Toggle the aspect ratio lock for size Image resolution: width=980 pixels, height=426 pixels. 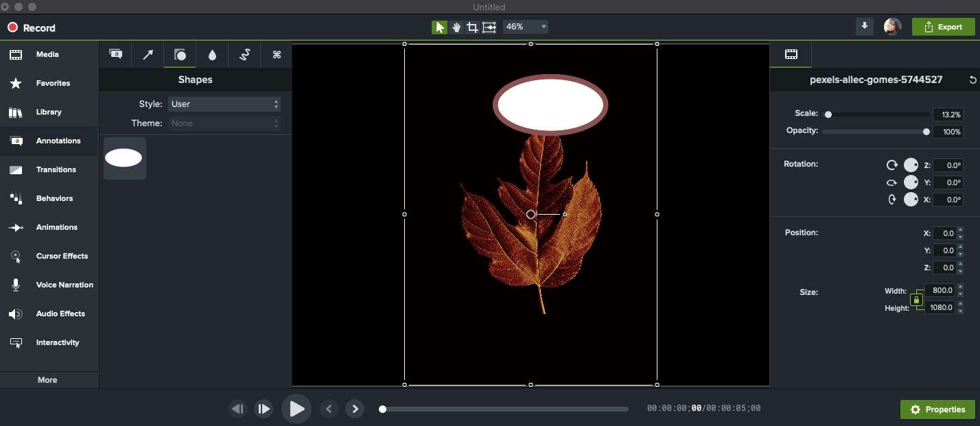pyautogui.click(x=915, y=300)
